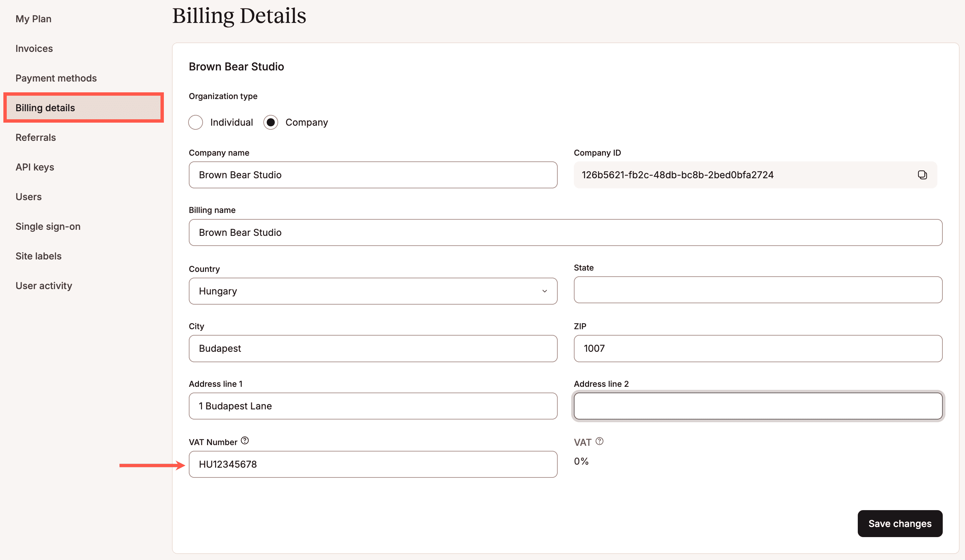Edit the VAT Number field
The height and width of the screenshot is (560, 965).
point(373,464)
